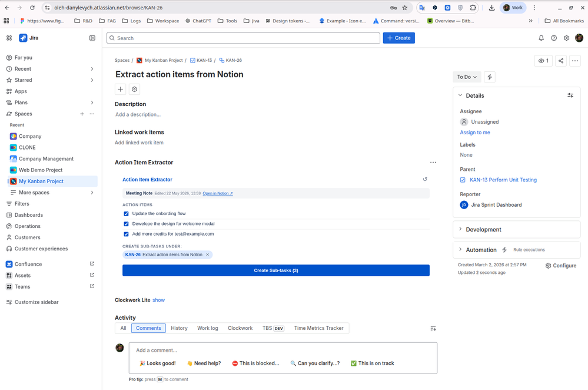Click the Jira logo home icon
Viewport: 588px width, 390px height.
click(23, 38)
